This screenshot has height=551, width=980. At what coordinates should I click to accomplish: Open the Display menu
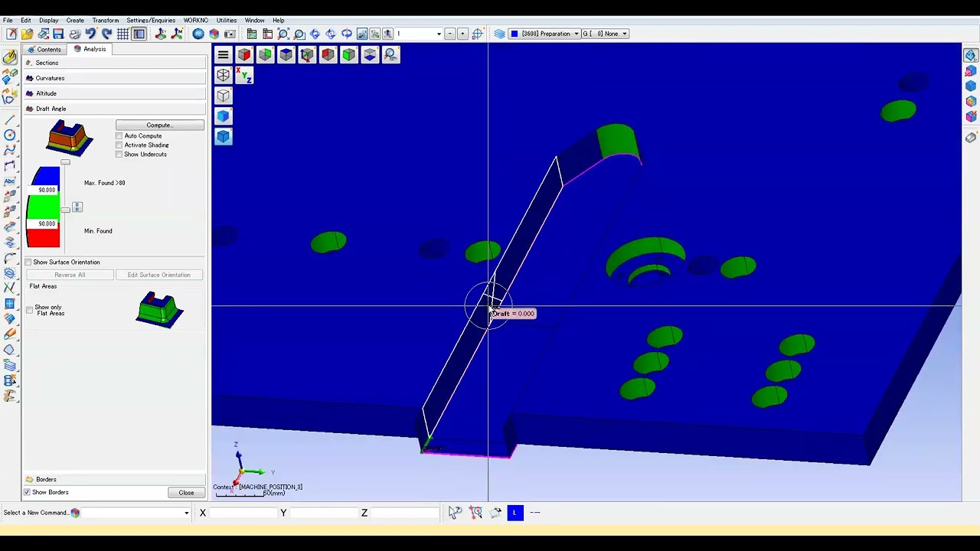48,21
